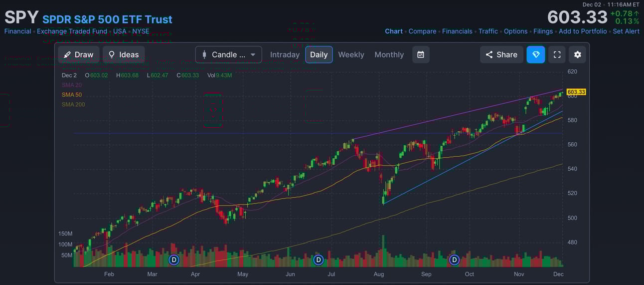The width and height of the screenshot is (644, 285).
Task: Click the candle icon in chart type selector
Action: click(x=204, y=54)
